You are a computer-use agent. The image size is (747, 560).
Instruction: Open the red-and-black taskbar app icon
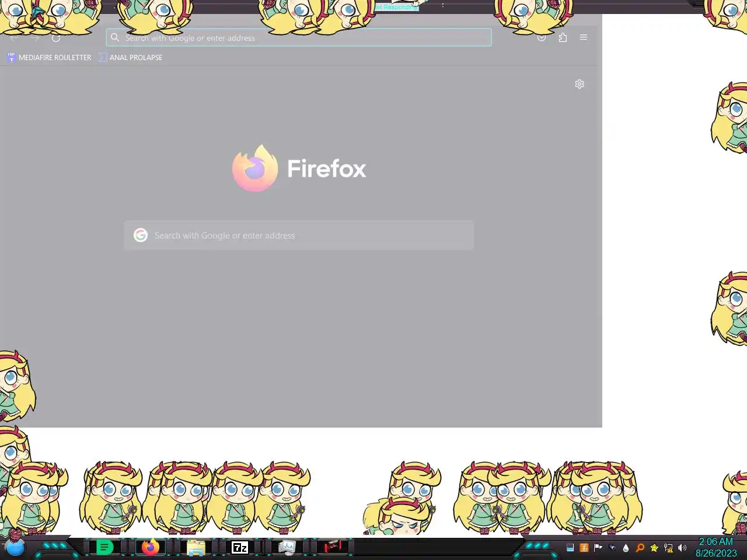tap(333, 547)
